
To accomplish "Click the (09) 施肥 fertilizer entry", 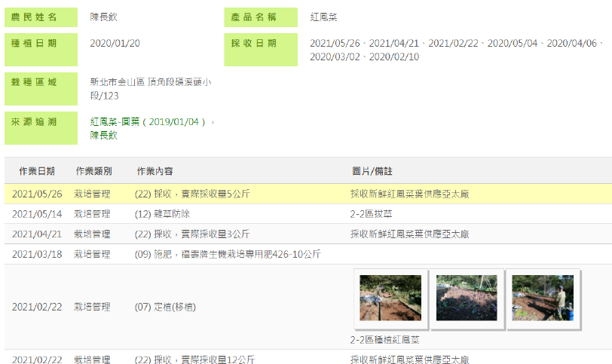I will (228, 255).
